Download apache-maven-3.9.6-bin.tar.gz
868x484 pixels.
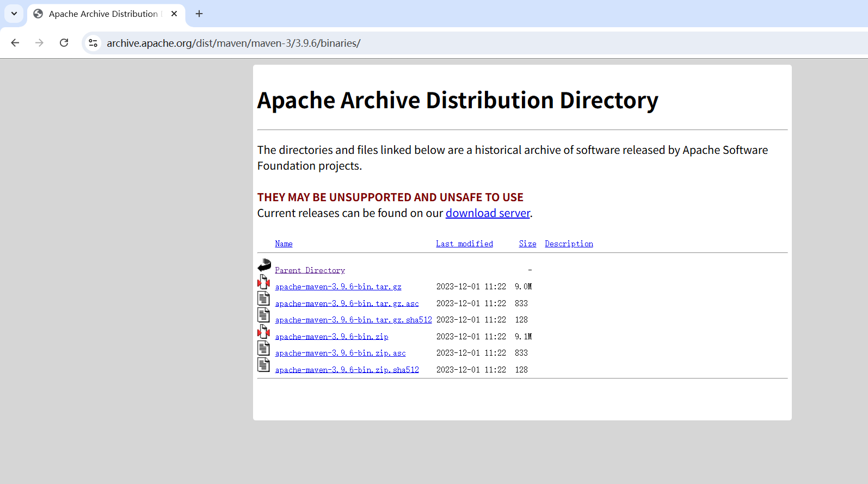pyautogui.click(x=338, y=287)
